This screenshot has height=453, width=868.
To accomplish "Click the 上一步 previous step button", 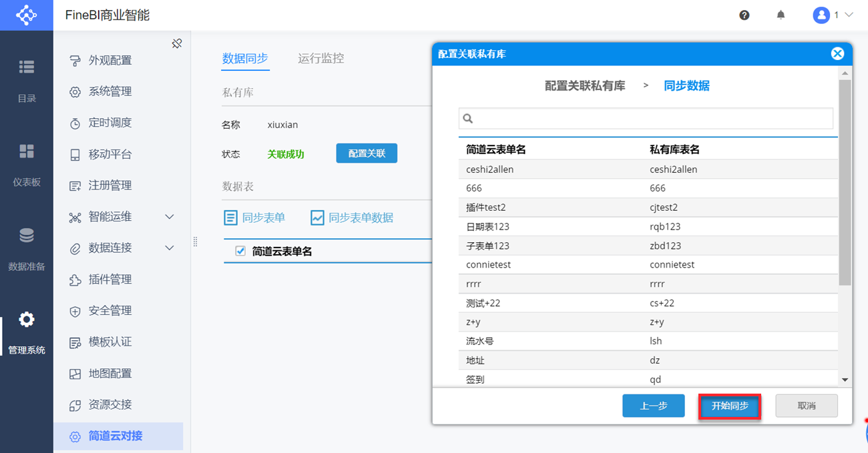I will pyautogui.click(x=654, y=406).
